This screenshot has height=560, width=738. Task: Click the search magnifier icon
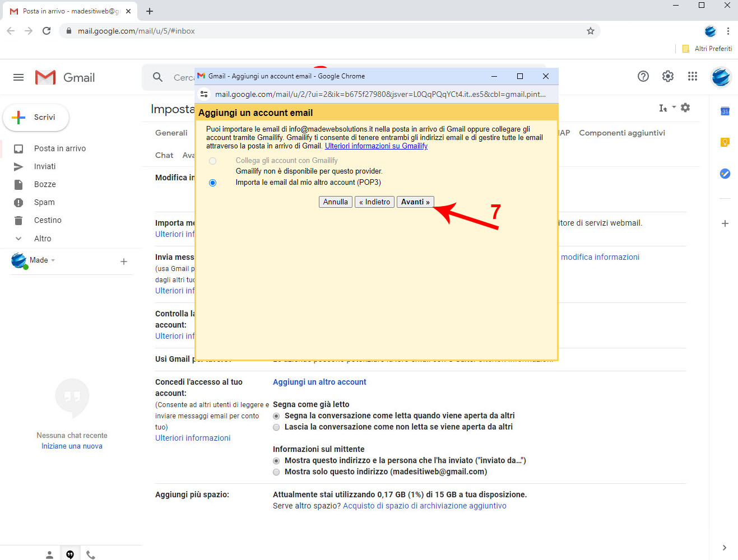click(158, 77)
